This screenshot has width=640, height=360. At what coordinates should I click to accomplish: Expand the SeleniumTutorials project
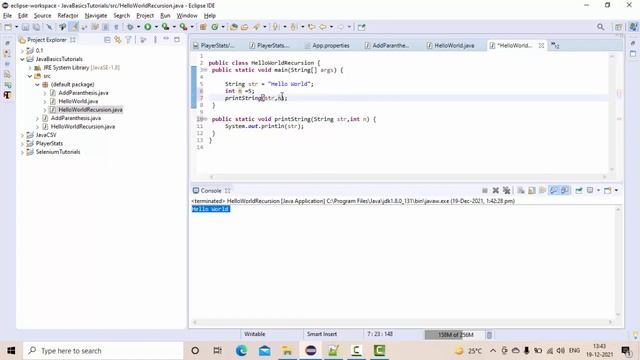coord(22,152)
